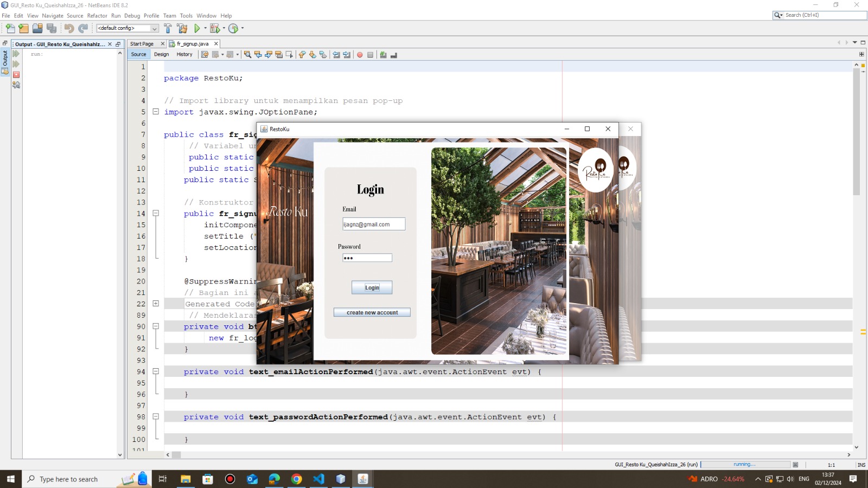Viewport: 868px width, 488px height.
Task: Click the create new account button
Action: point(372,312)
